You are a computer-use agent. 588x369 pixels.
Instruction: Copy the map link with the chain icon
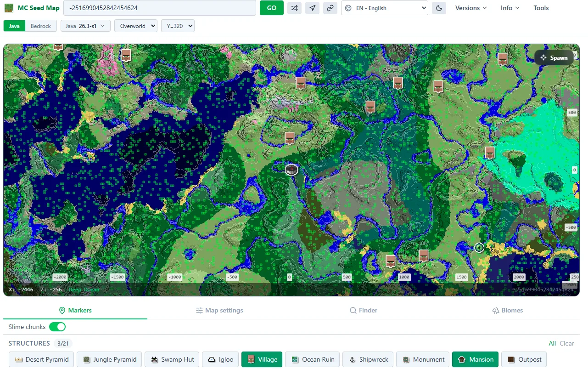tap(330, 8)
